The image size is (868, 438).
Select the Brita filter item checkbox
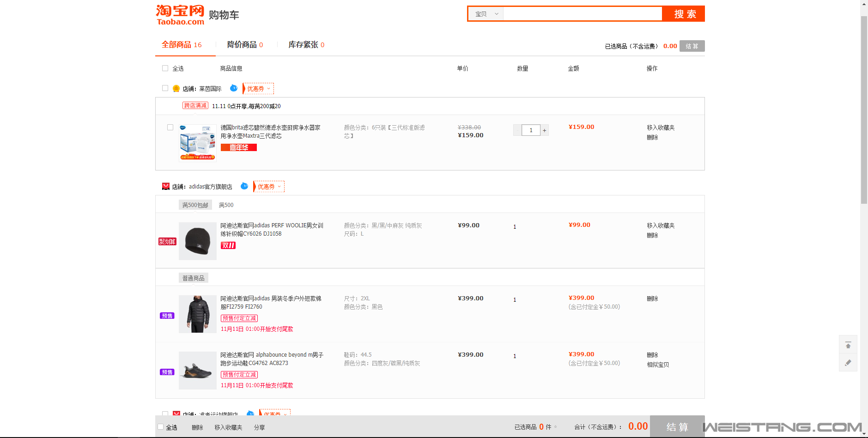(x=170, y=127)
